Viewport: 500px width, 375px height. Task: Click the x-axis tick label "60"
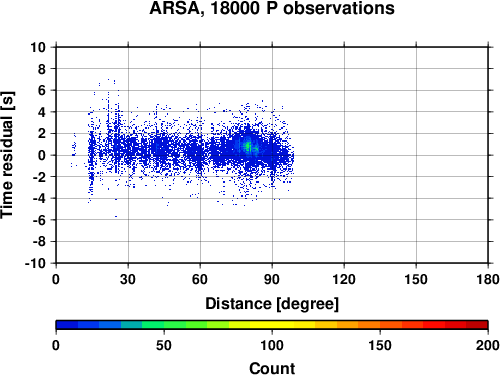(x=200, y=279)
